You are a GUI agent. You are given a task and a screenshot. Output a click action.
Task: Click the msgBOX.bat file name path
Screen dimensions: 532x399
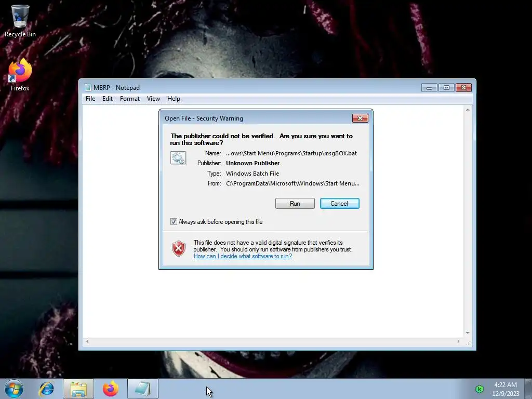coord(291,153)
